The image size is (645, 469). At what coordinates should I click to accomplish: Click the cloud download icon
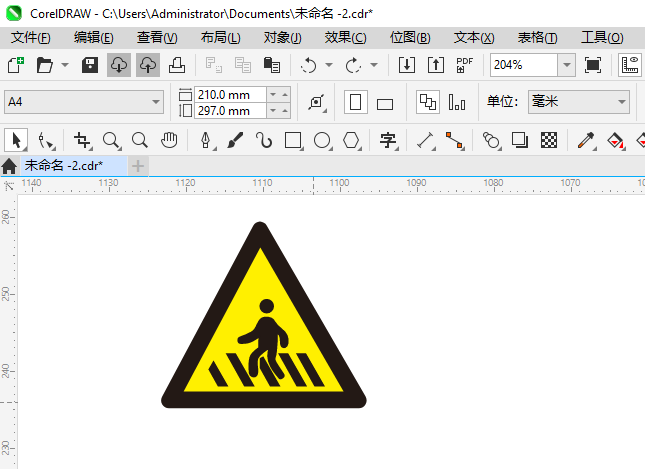[x=119, y=65]
